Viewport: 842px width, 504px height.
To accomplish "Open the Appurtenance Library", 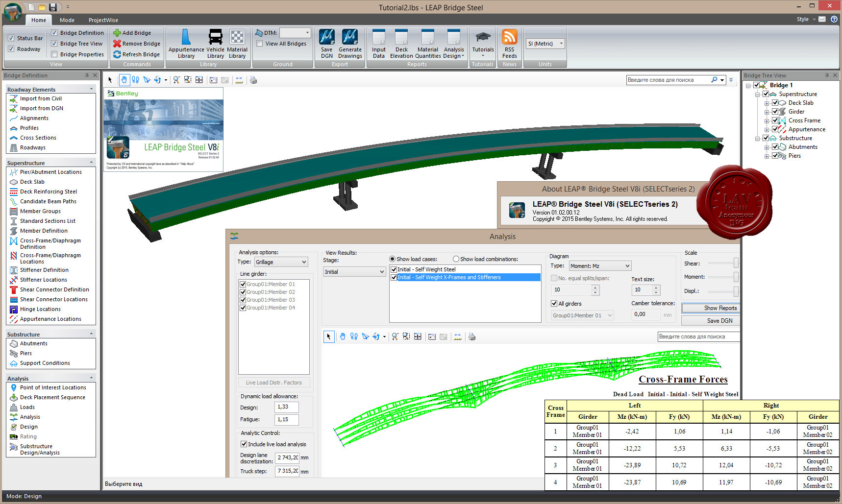I will pyautogui.click(x=186, y=44).
